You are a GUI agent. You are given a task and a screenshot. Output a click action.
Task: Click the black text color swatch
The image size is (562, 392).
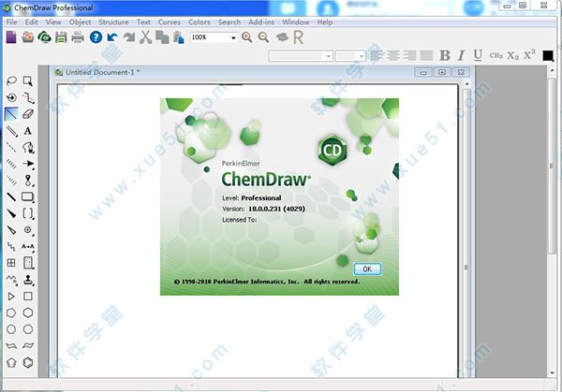pyautogui.click(x=548, y=55)
